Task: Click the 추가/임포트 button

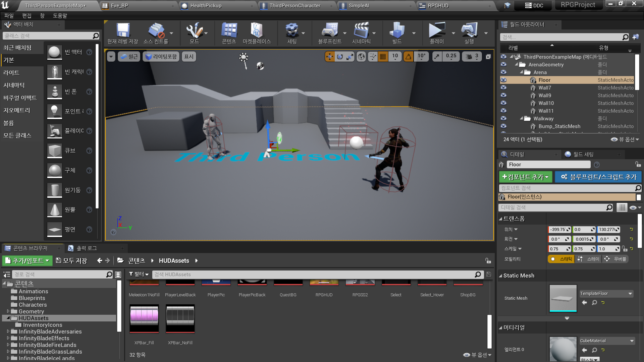Action: (28, 260)
